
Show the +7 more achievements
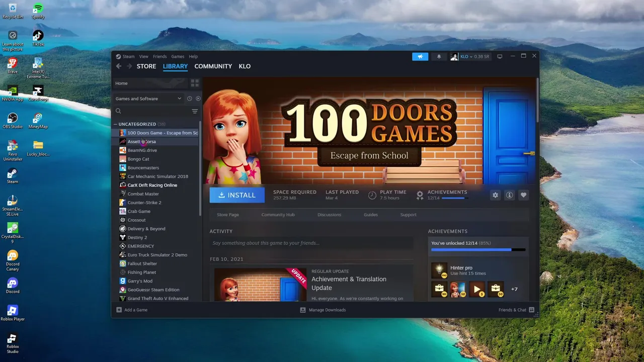pyautogui.click(x=514, y=289)
